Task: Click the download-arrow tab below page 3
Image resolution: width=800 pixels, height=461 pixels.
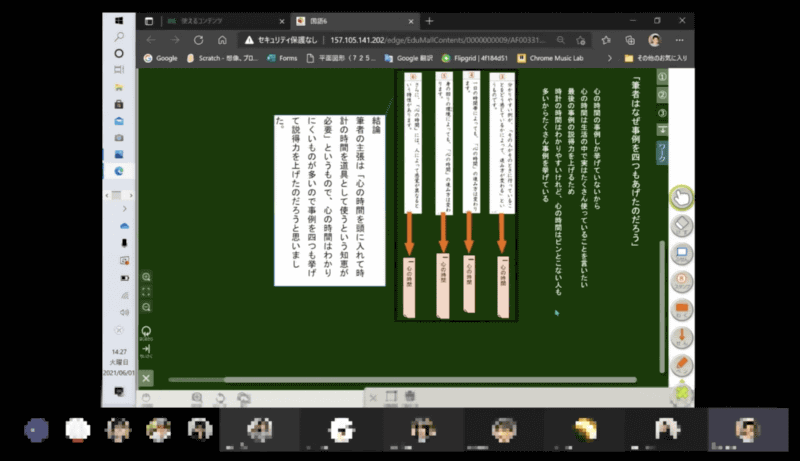Action: (x=662, y=130)
